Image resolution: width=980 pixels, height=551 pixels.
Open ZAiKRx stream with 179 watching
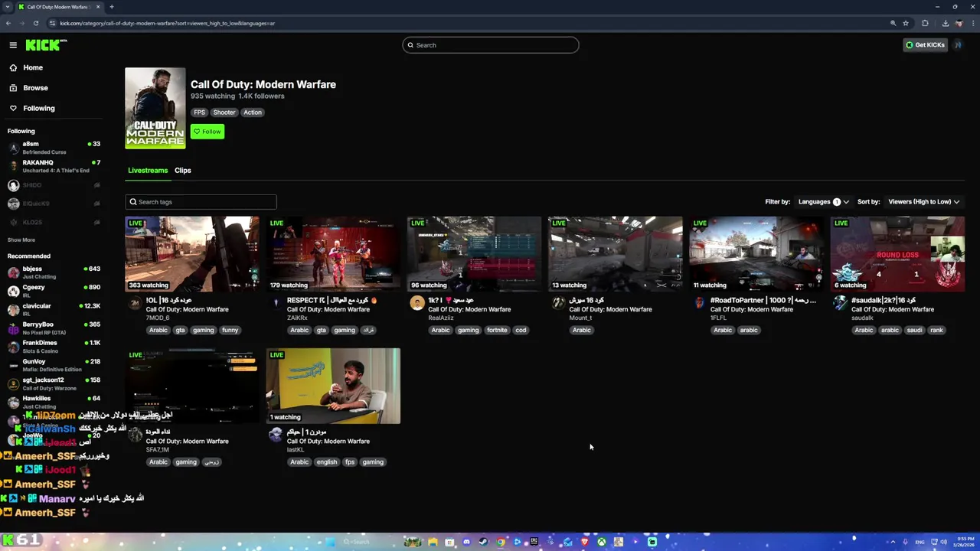tap(333, 254)
